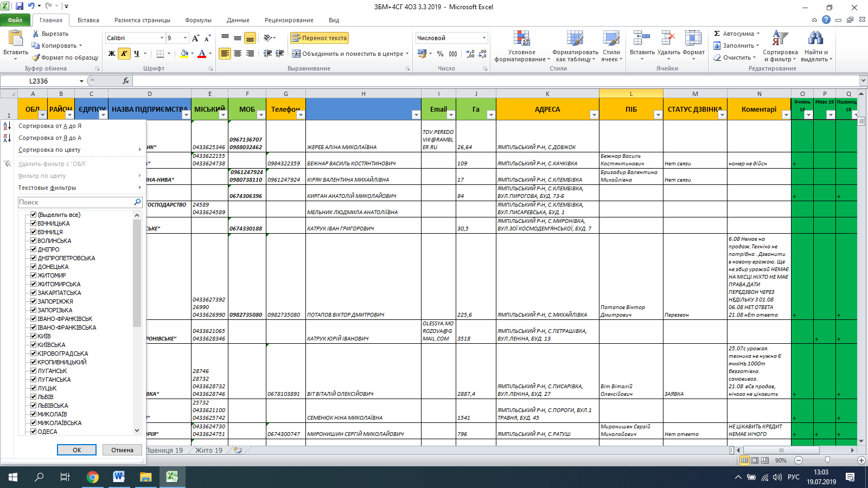
Task: Click the insert function fx icon
Action: (x=126, y=81)
